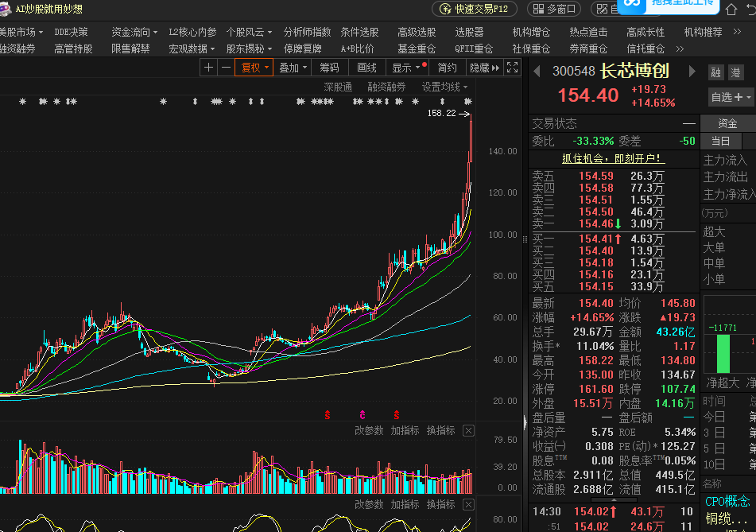The height and width of the screenshot is (532, 756).
Task: Open DDE决策 menu
Action: pyautogui.click(x=71, y=32)
